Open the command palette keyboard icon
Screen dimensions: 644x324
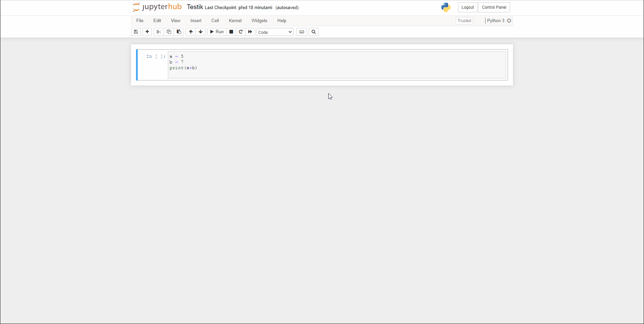(302, 32)
